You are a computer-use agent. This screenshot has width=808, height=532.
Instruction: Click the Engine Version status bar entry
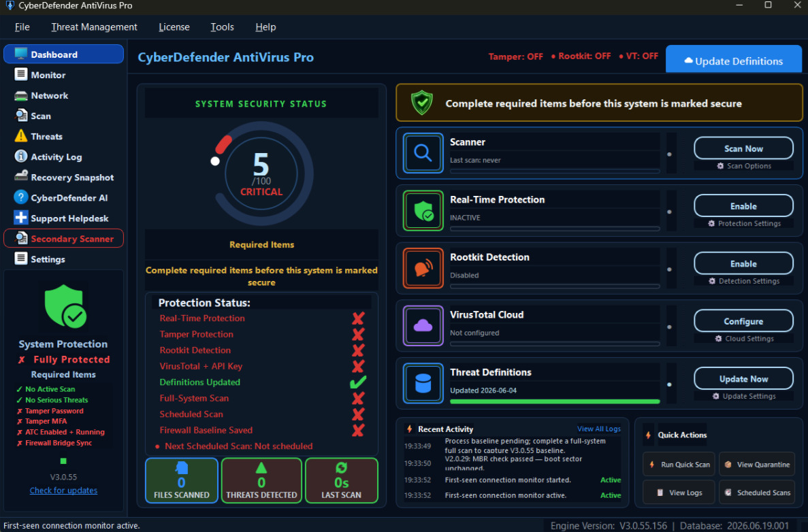[x=609, y=526]
